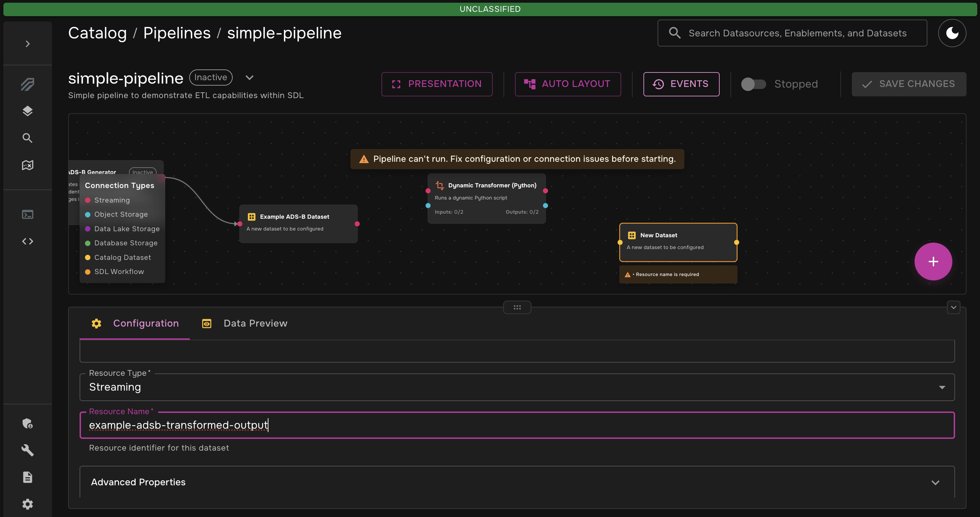Expand the left sidebar with the chevron
This screenshot has width=980, height=517.
point(27,44)
